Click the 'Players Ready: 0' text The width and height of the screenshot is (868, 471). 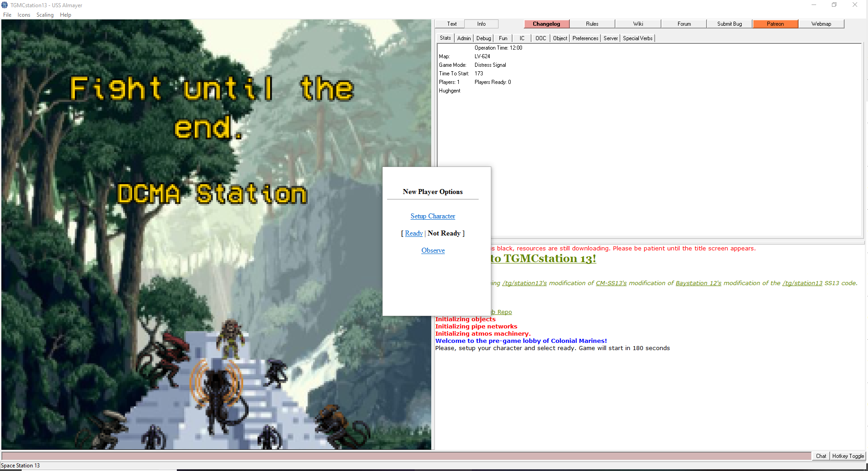tap(493, 82)
